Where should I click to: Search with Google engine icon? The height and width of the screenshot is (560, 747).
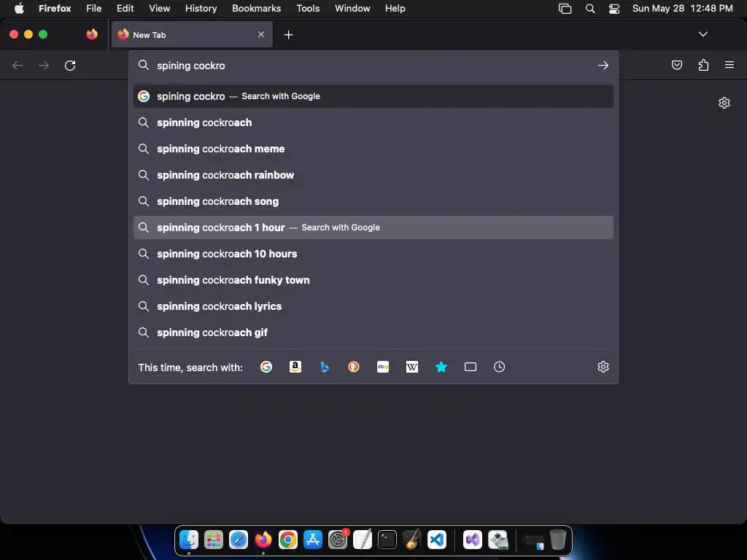pos(266,367)
